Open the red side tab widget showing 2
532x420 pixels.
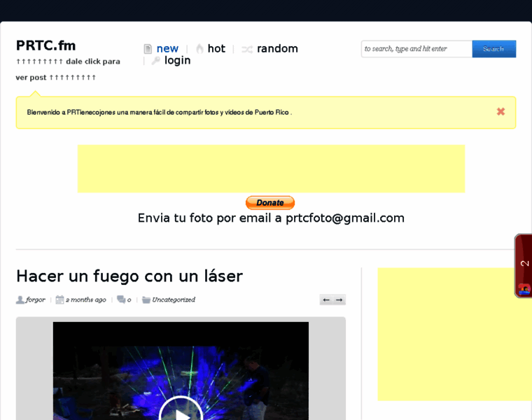point(524,265)
